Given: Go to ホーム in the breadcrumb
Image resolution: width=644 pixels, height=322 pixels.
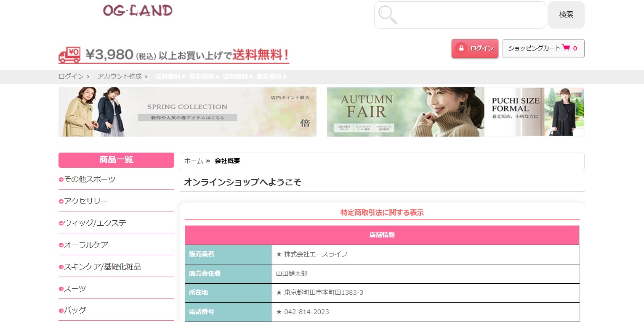Looking at the screenshot, I should 194,161.
